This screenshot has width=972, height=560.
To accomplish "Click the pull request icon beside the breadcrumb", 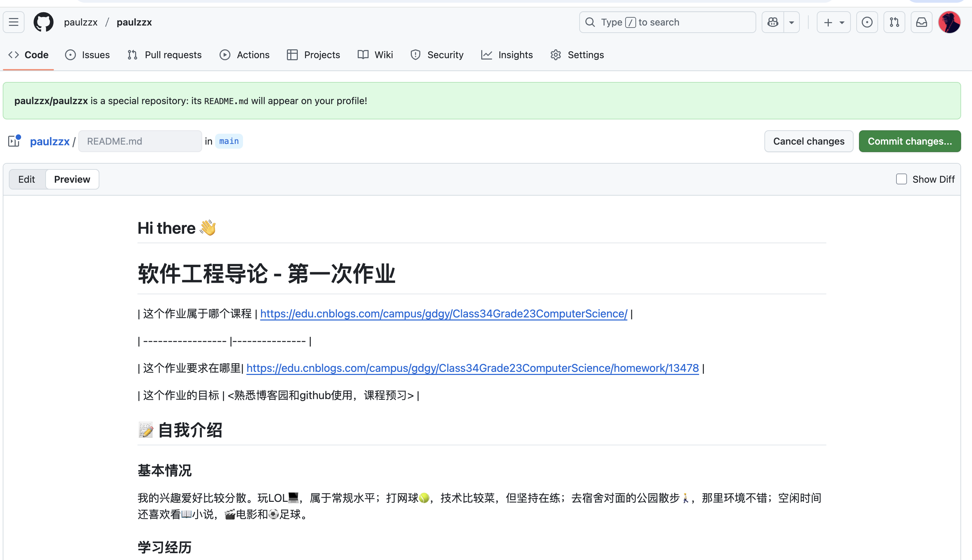I will click(14, 141).
